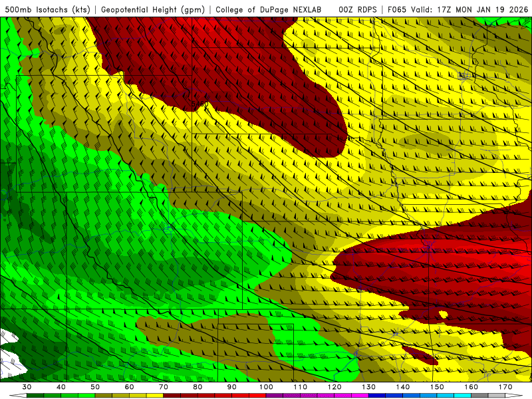
Task: Click the '110' value on the legend
Action: tap(301, 387)
